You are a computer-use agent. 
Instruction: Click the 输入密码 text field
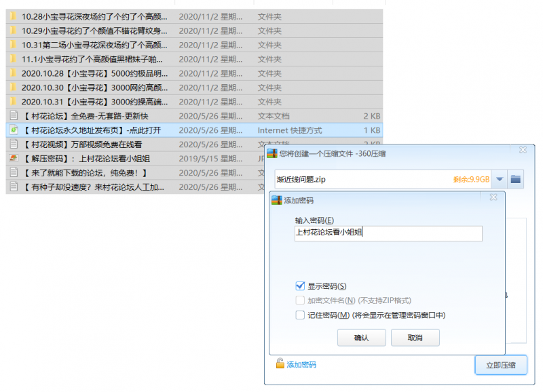tap(388, 233)
